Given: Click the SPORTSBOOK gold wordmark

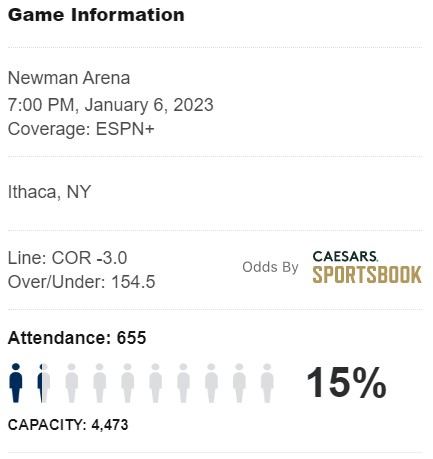Looking at the screenshot, I should pyautogui.click(x=367, y=275).
